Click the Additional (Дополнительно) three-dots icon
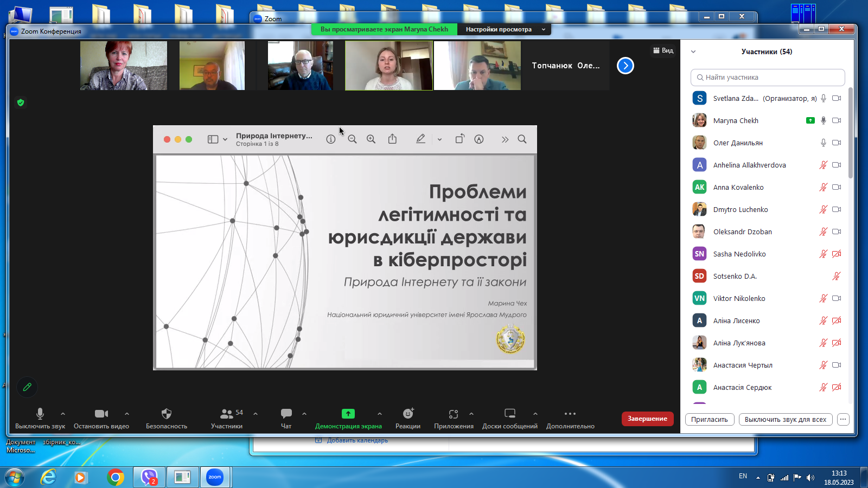Image resolution: width=868 pixels, height=488 pixels. click(x=570, y=414)
